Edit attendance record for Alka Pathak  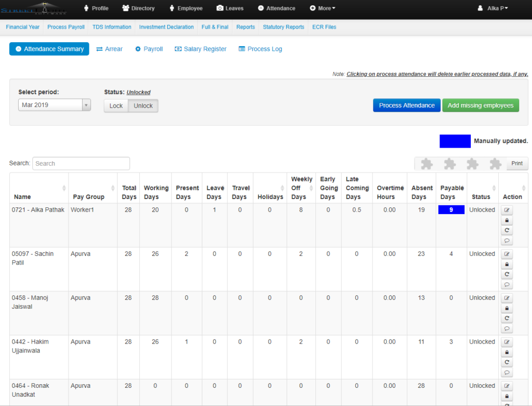pos(507,209)
